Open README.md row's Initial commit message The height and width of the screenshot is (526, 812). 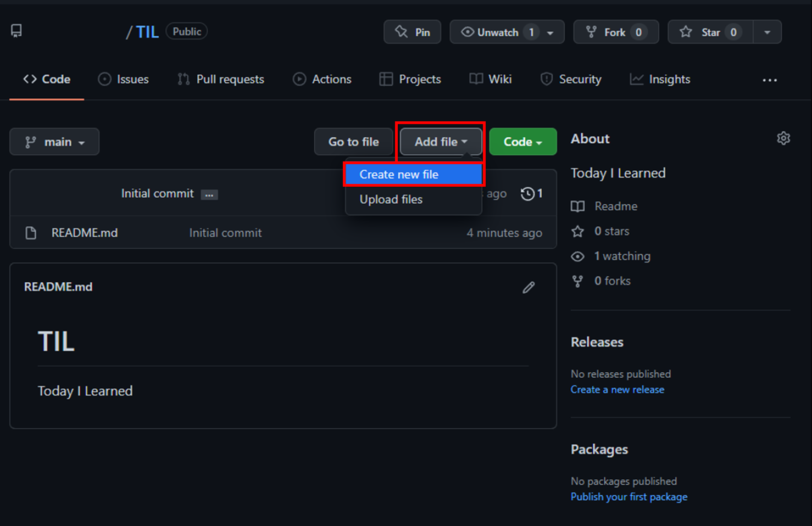(225, 233)
